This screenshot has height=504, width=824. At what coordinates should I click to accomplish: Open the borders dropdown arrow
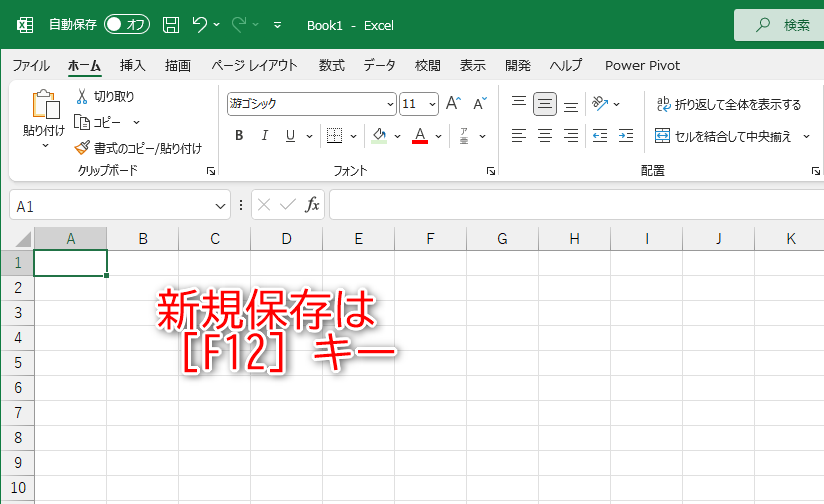point(353,136)
